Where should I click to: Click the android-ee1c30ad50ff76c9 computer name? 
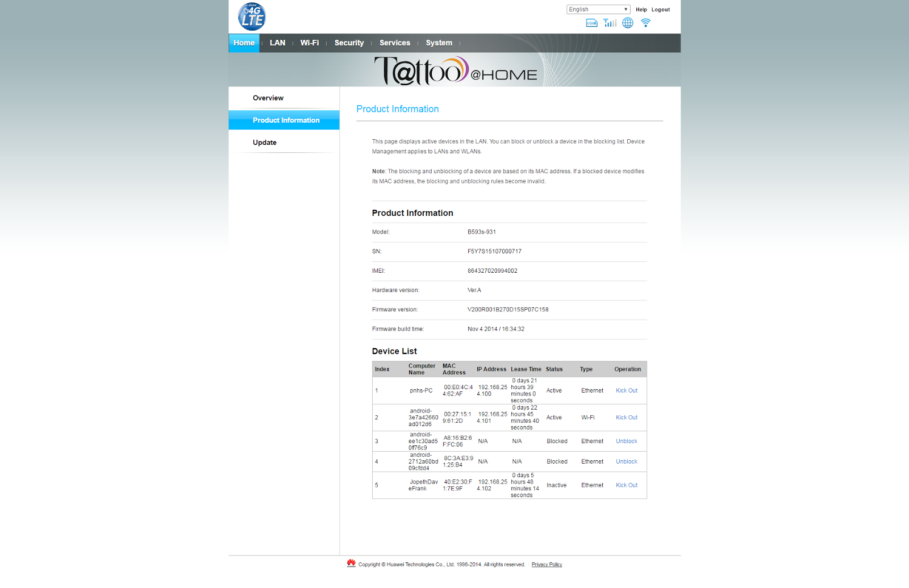click(x=423, y=441)
